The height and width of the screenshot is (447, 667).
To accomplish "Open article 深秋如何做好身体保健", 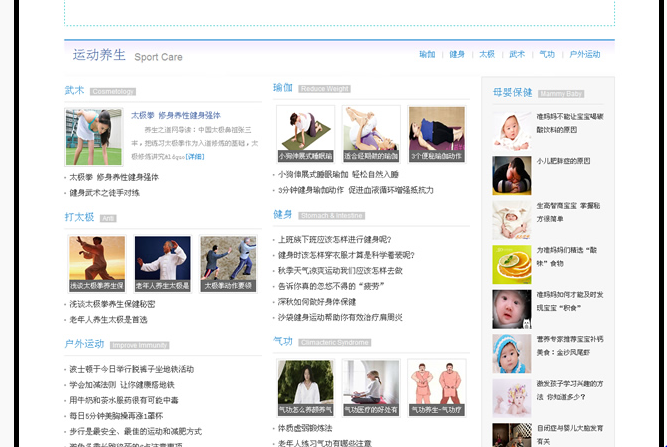I will 317,302.
